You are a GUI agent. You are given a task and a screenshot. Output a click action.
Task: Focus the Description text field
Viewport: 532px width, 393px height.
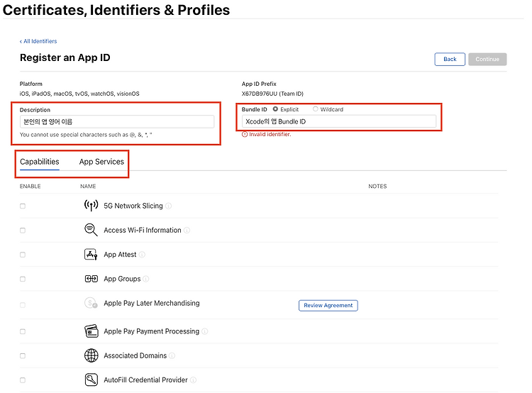click(x=117, y=122)
